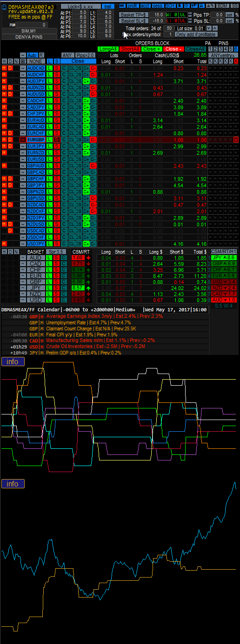Toggle the N column header button
Viewport: 240px width, 644px height.
(16, 61)
